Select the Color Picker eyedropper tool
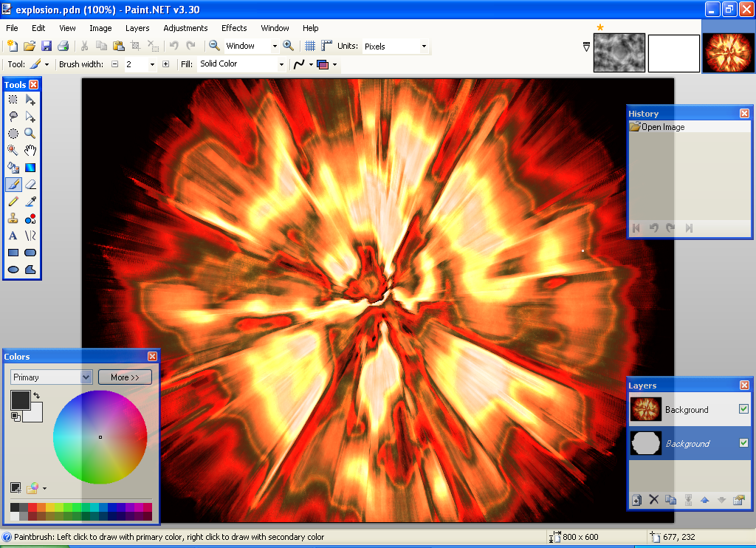 (x=30, y=202)
